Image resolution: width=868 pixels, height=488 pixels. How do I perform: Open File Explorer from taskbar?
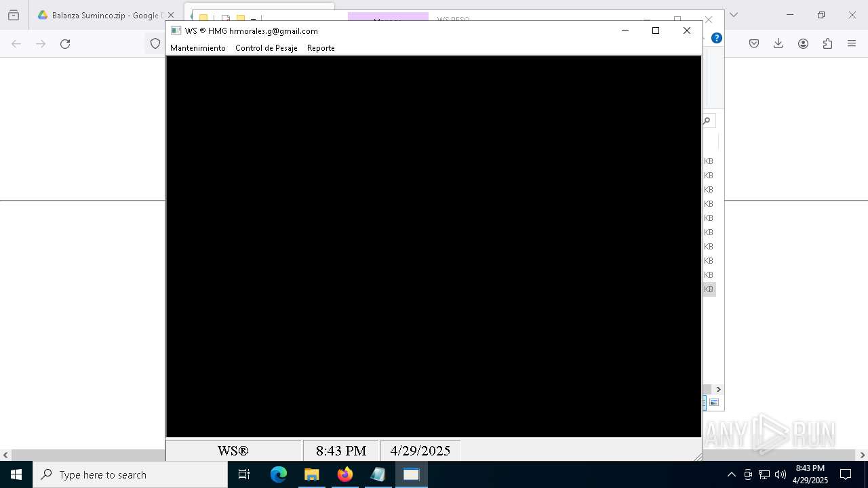311,474
